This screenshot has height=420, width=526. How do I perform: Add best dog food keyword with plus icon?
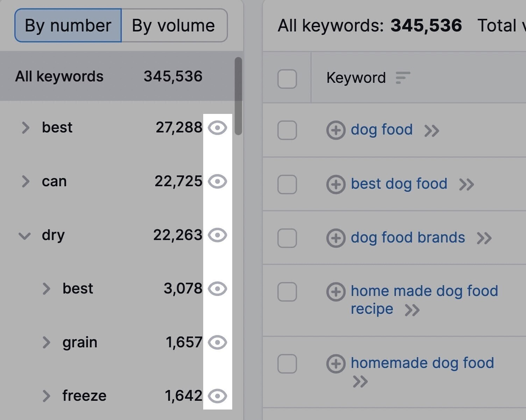336,184
